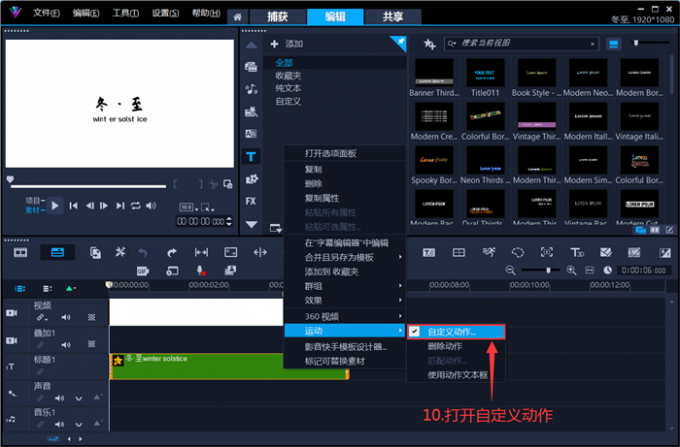This screenshot has width=680, height=447.
Task: Click the Add folder button
Action: point(287,44)
